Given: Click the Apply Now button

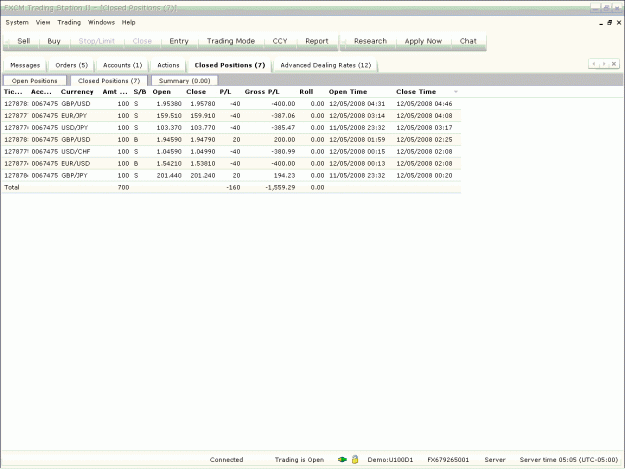Looking at the screenshot, I should point(423,41).
